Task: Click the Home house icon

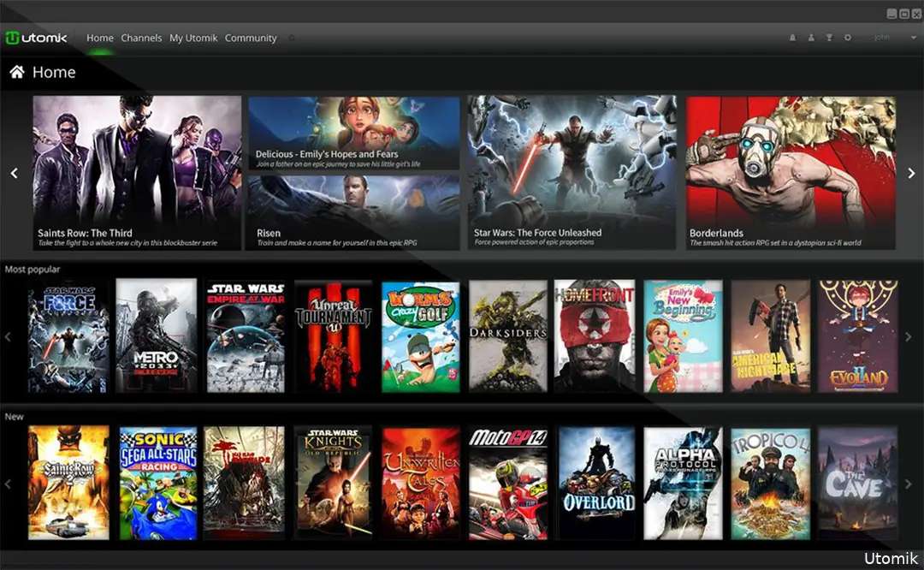Action: click(17, 72)
